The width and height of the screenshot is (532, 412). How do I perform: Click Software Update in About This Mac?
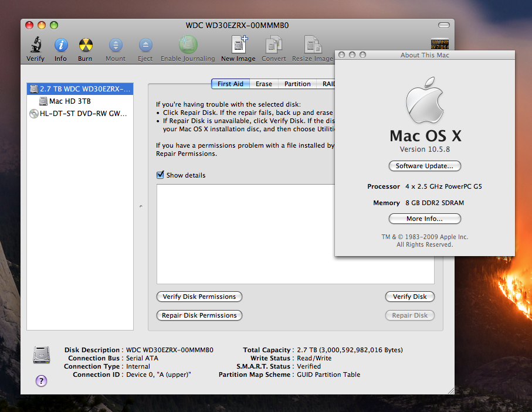pos(425,166)
